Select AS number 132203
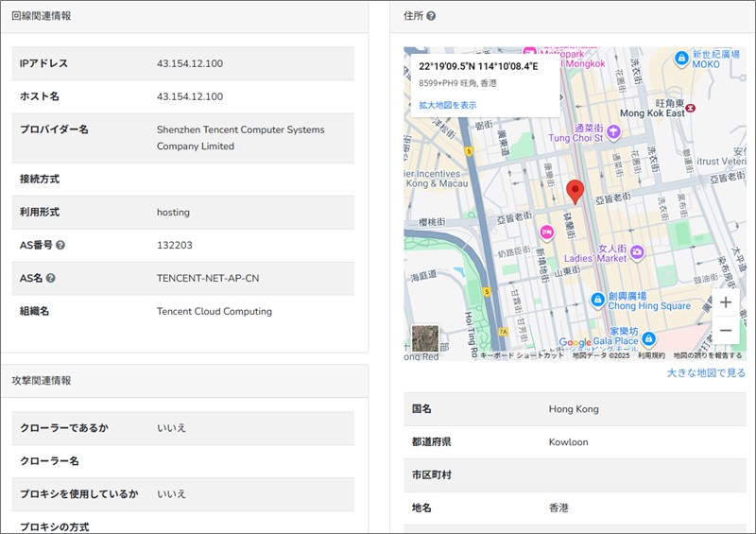The width and height of the screenshot is (756, 534). 175,245
